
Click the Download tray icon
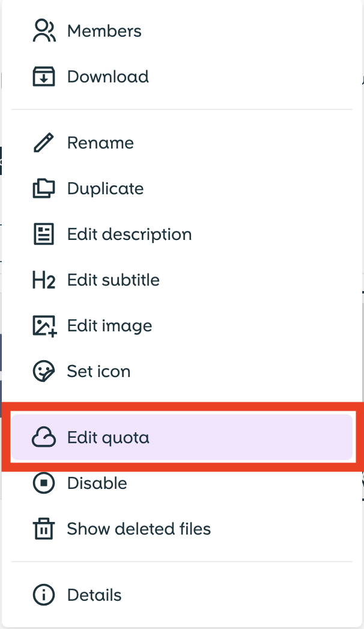click(43, 76)
